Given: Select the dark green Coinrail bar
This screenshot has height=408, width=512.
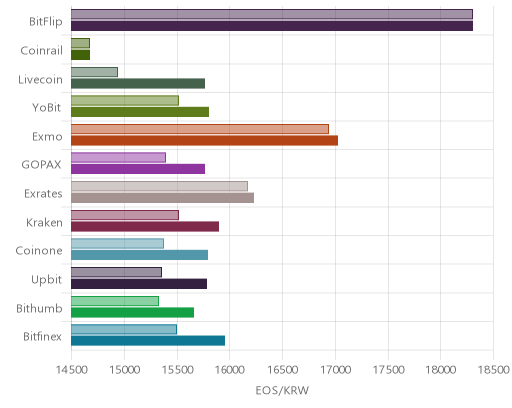Looking at the screenshot, I should click(80, 55).
